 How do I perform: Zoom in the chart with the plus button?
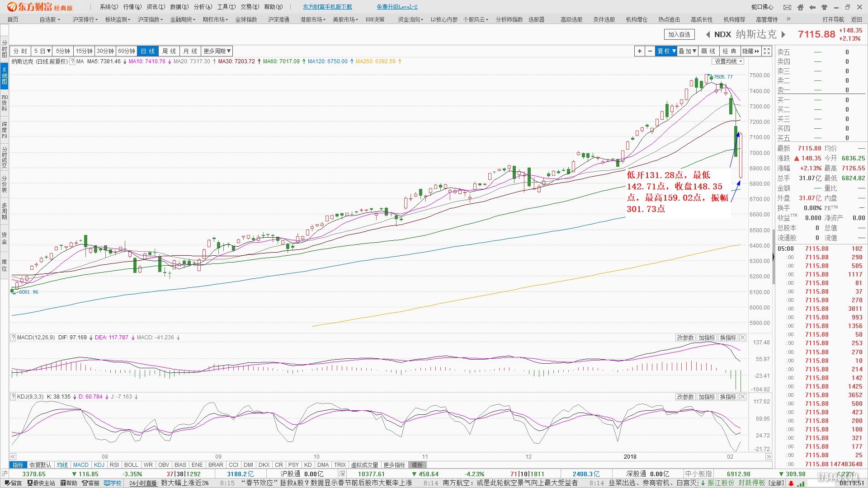tap(640, 51)
